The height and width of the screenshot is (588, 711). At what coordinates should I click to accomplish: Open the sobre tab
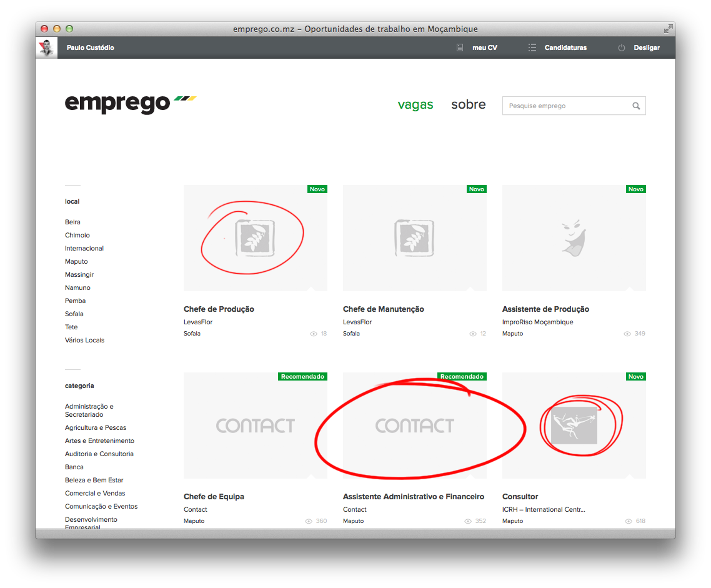point(469,105)
